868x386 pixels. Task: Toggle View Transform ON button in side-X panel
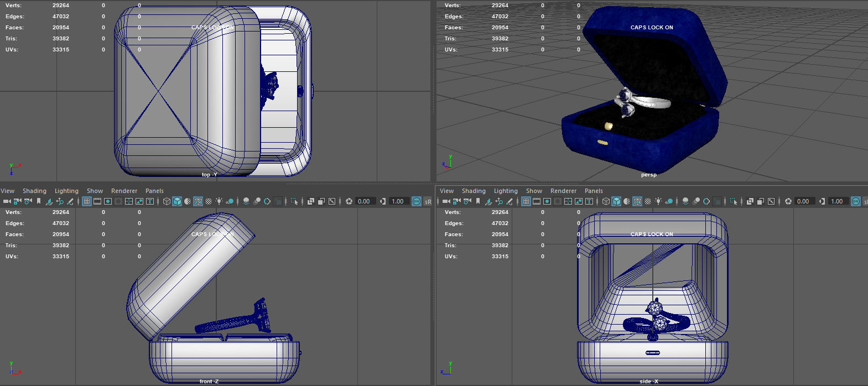click(x=856, y=201)
